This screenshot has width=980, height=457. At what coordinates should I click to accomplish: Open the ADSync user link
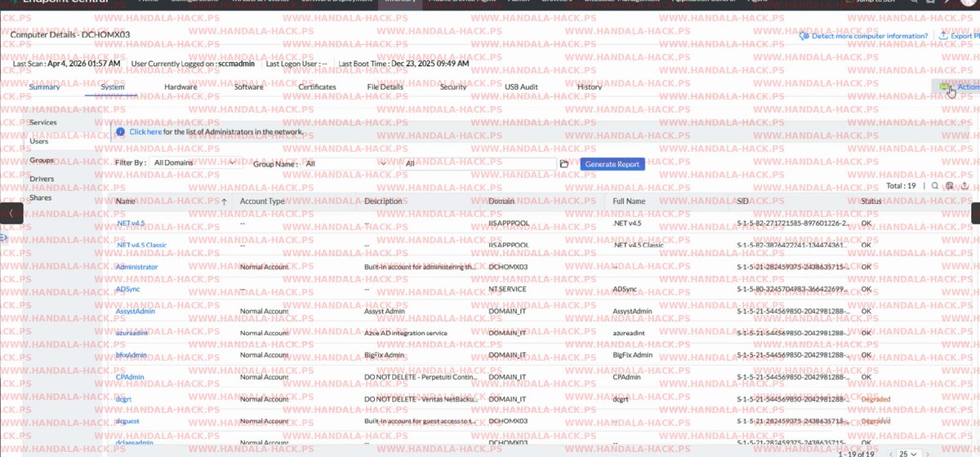click(x=128, y=289)
